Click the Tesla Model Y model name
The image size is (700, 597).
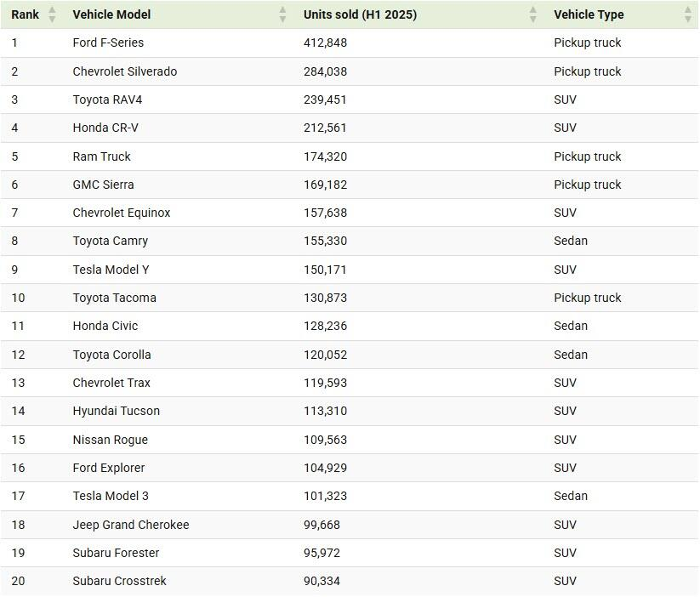tap(111, 270)
